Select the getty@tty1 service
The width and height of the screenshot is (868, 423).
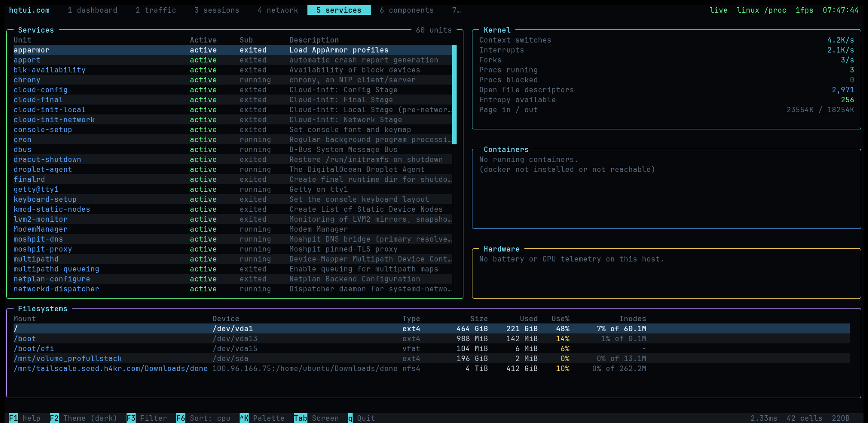tap(233, 189)
